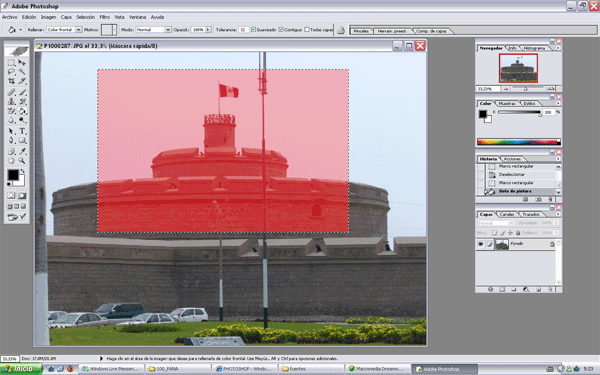Click the Inicio start button
600x375 pixels.
[x=21, y=369]
